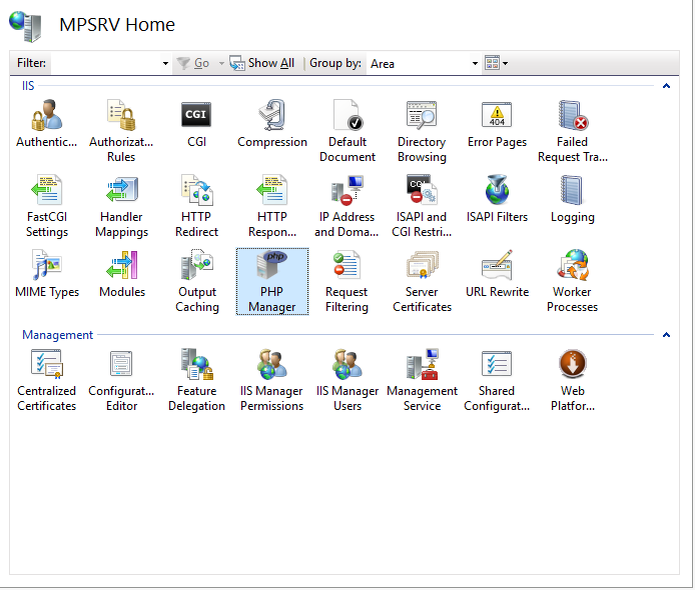Open Feature Delegation
This screenshot has width=695, height=590.
coord(197,380)
